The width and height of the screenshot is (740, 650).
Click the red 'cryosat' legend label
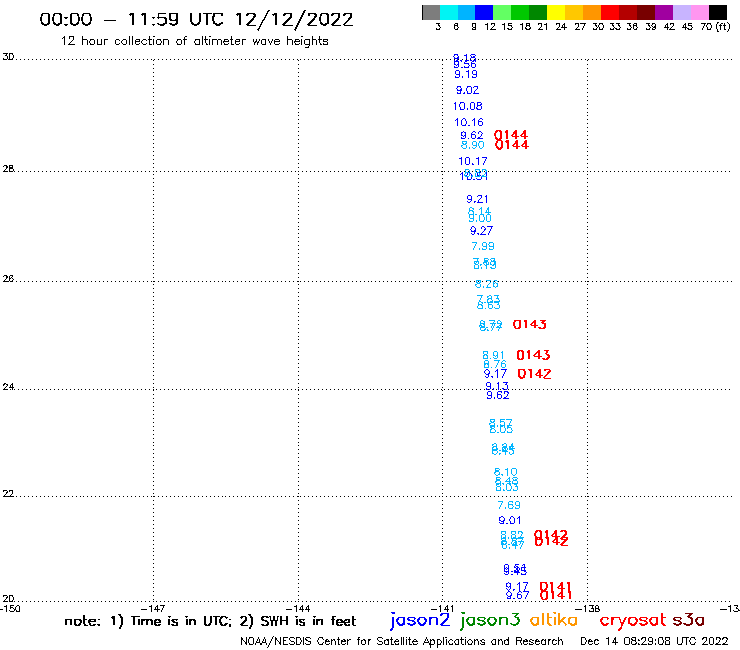pos(633,620)
